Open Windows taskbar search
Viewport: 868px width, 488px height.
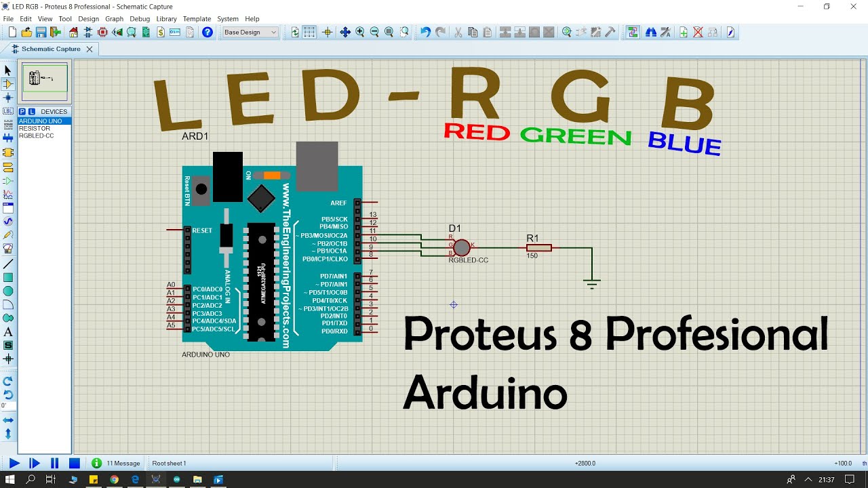[31, 479]
